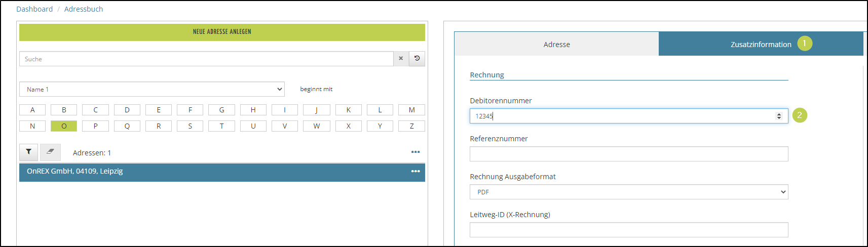The height and width of the screenshot is (247, 868).
Task: Click the filter funnel icon
Action: click(29, 152)
